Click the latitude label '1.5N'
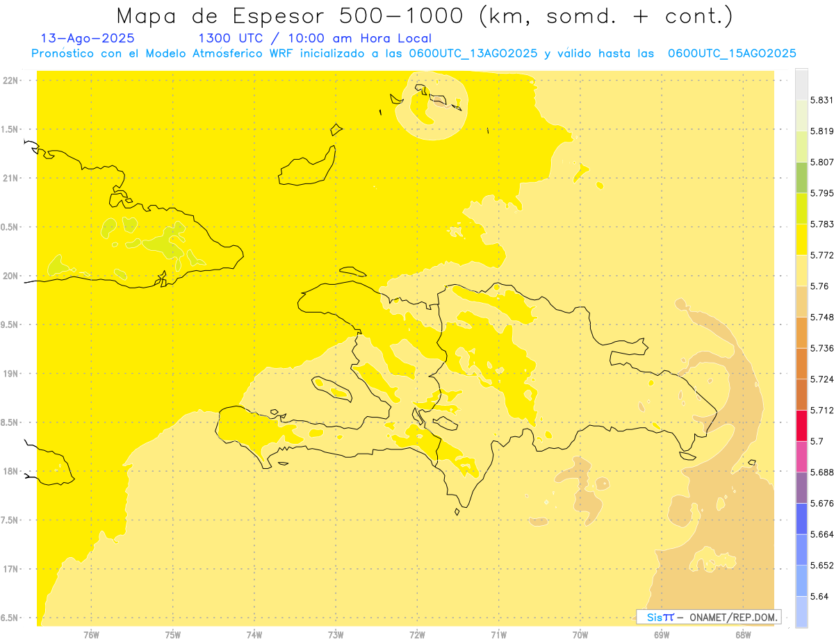The width and height of the screenshot is (834, 644). [x=10, y=129]
